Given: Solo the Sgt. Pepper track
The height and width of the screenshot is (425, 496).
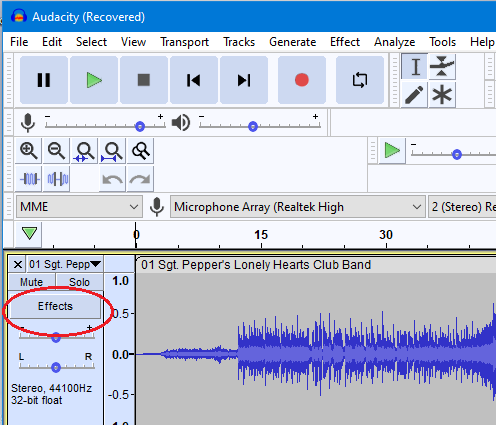Looking at the screenshot, I should point(79,282).
